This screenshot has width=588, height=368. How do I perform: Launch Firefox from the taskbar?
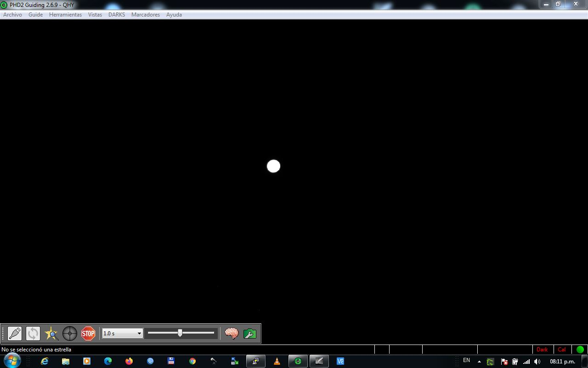tap(129, 361)
